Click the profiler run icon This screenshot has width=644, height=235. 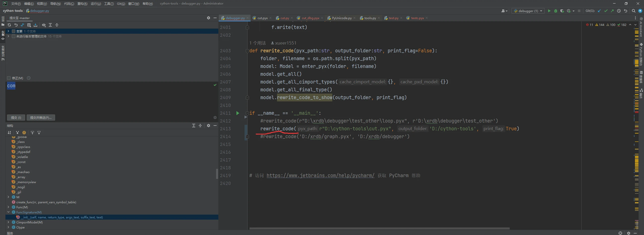pyautogui.click(x=569, y=11)
